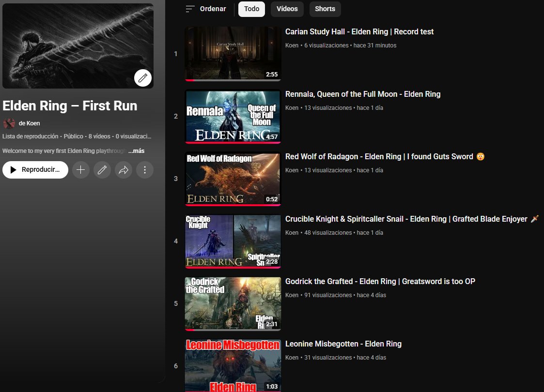Open Crucible Knight & Spiritcaller Snail thumbnail
This screenshot has height=392, width=544.
pos(233,241)
